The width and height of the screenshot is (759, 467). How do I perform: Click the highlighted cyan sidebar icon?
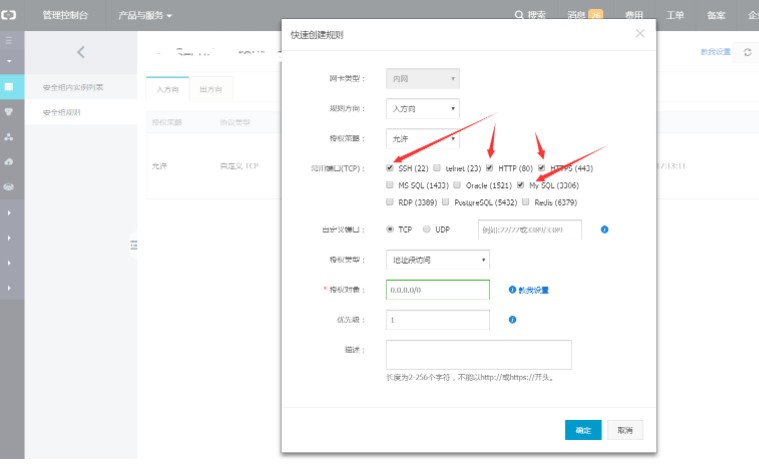[9, 86]
